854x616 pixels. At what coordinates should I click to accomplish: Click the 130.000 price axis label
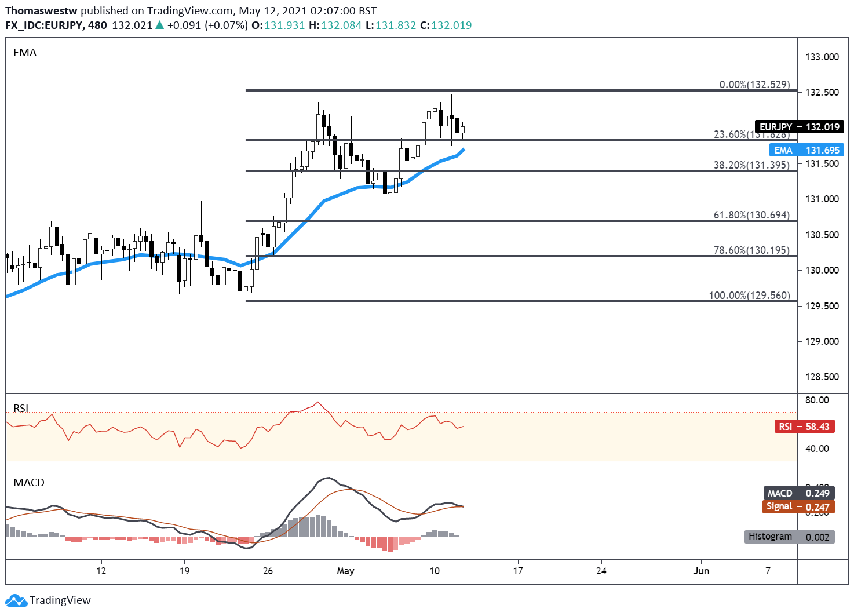click(x=822, y=270)
